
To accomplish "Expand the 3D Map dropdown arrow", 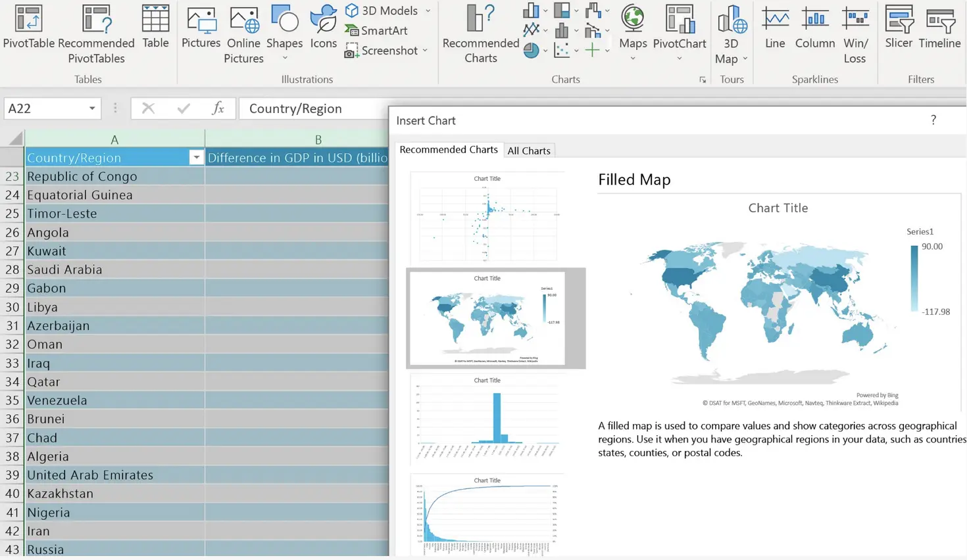I will (745, 58).
